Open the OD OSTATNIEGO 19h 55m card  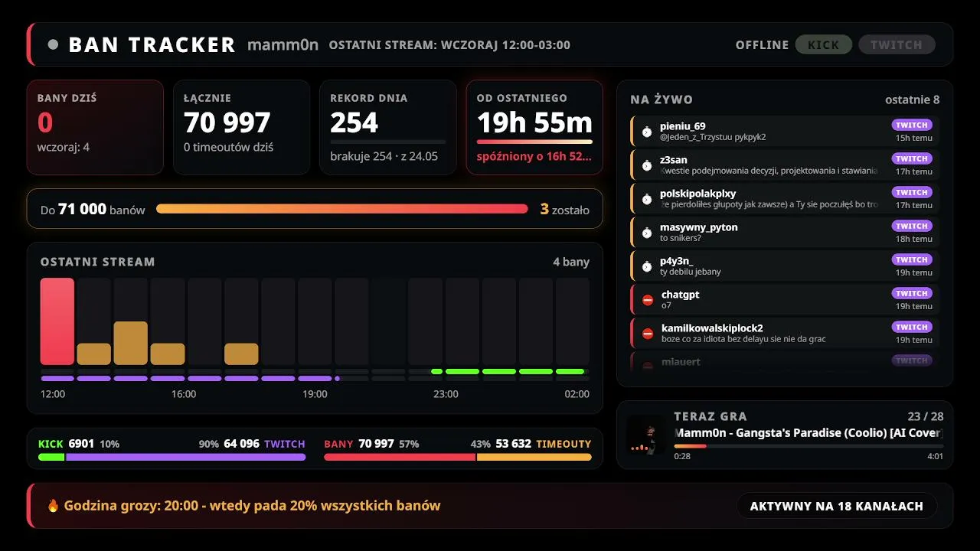pyautogui.click(x=534, y=128)
